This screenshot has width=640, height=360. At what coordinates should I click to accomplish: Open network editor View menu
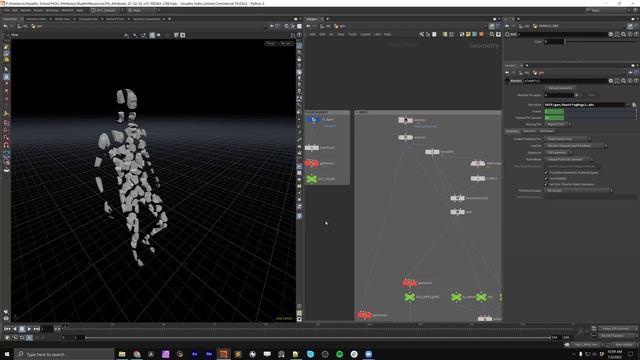pyautogui.click(x=341, y=35)
